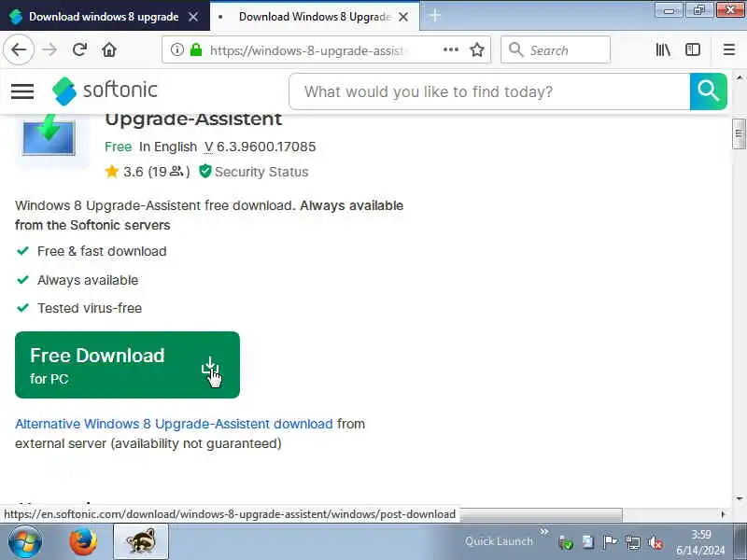The height and width of the screenshot is (560, 747).
Task: Click the Windows 8 Upgrade-Assistent app thumbnail
Action: (x=49, y=137)
